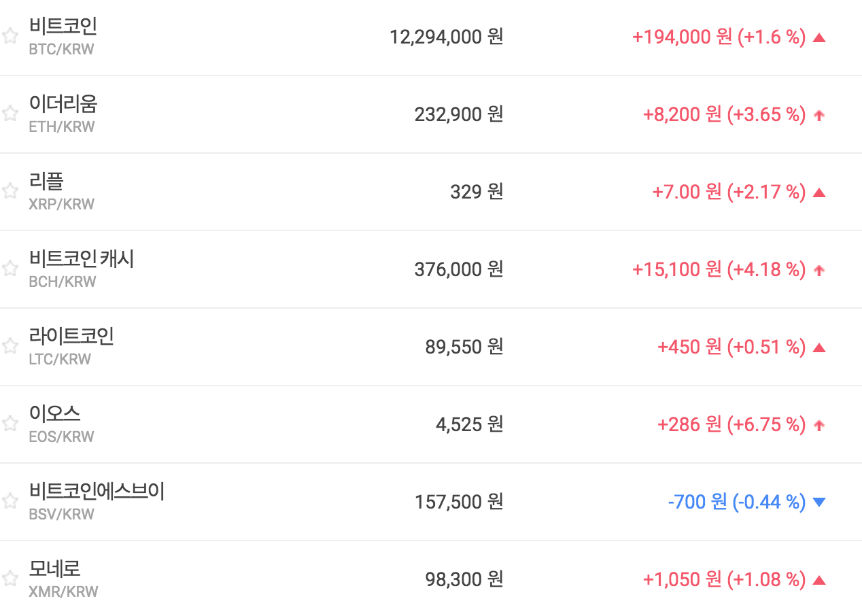This screenshot has height=616, width=862.
Task: Mark EOS/KRW with the star icon
Action: click(10, 424)
